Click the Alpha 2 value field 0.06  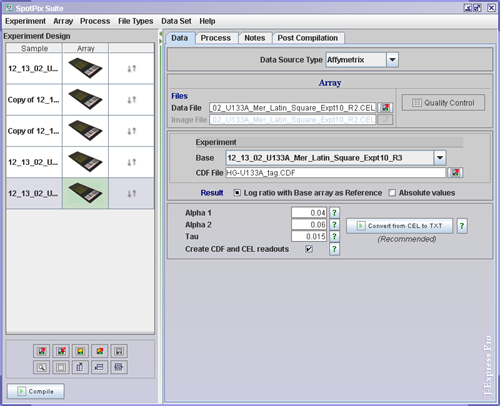pos(309,225)
